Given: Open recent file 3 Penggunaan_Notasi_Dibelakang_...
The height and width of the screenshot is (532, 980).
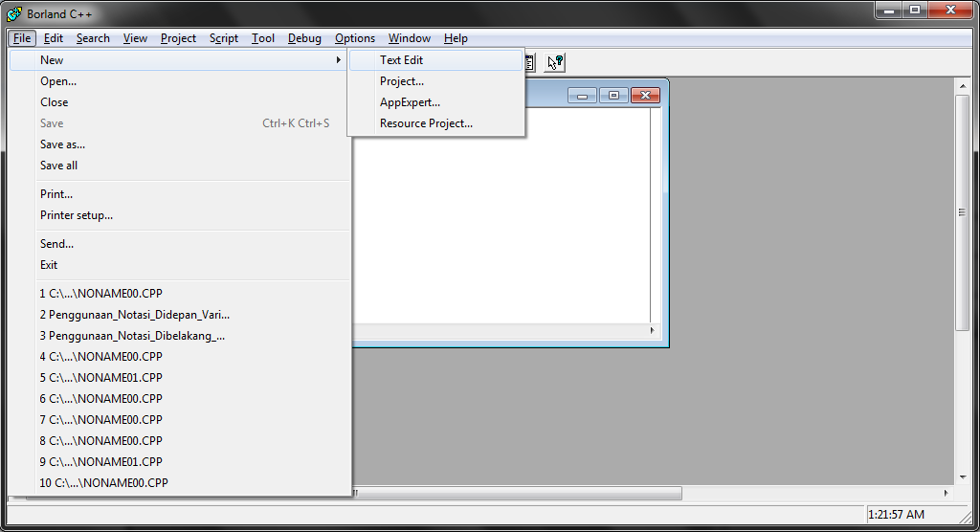Looking at the screenshot, I should point(179,336).
